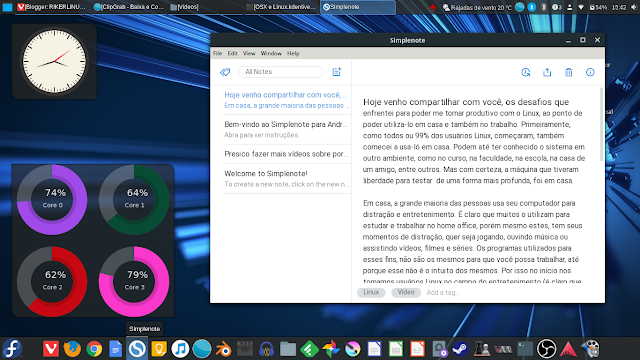Click the share note icon
This screenshot has width=640, height=360.
tap(547, 72)
